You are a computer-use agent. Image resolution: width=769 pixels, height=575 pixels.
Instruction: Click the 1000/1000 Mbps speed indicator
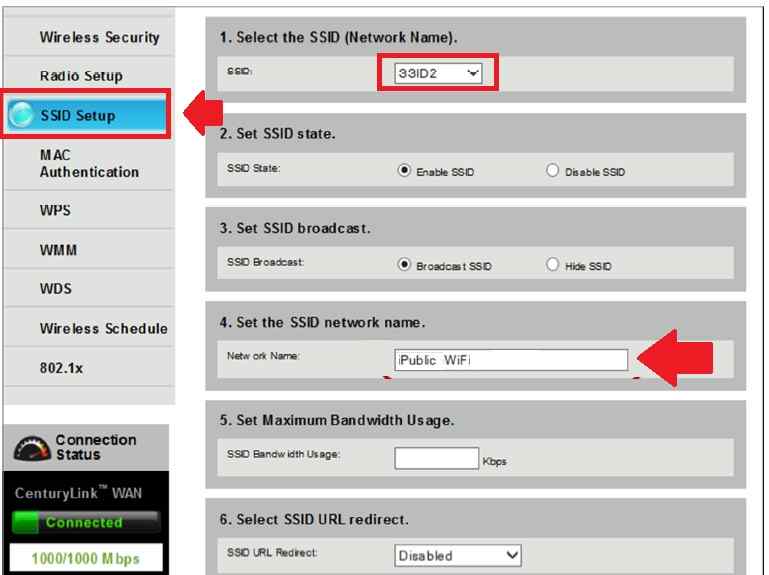click(x=84, y=558)
